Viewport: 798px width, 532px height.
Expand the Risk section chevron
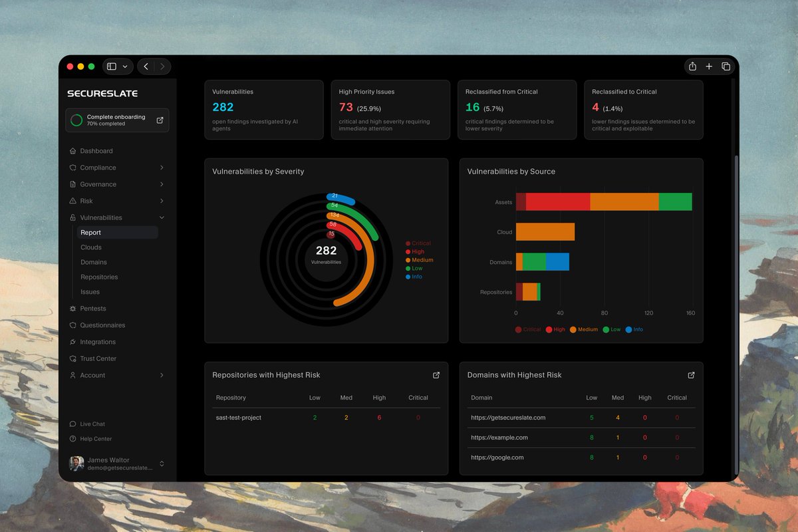coord(162,201)
